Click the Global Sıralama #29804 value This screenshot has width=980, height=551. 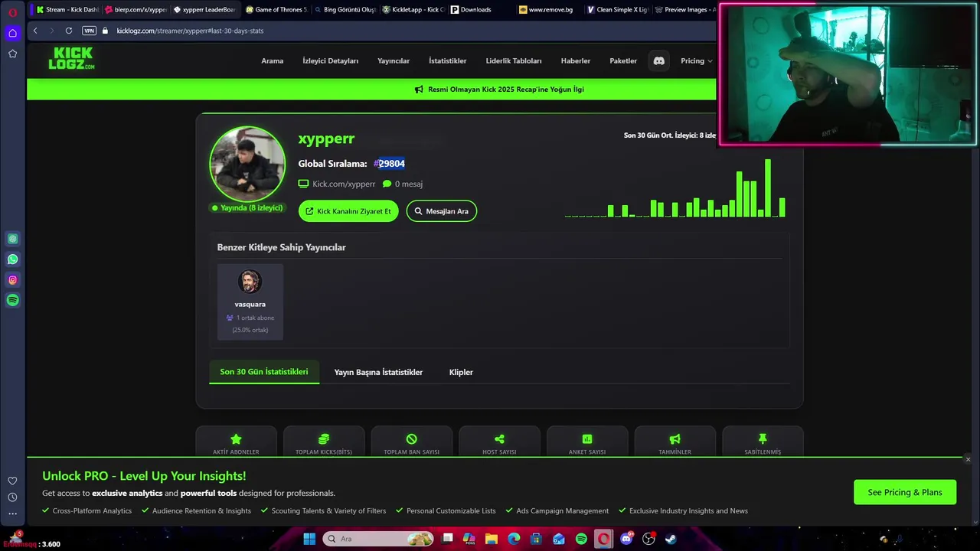(389, 163)
